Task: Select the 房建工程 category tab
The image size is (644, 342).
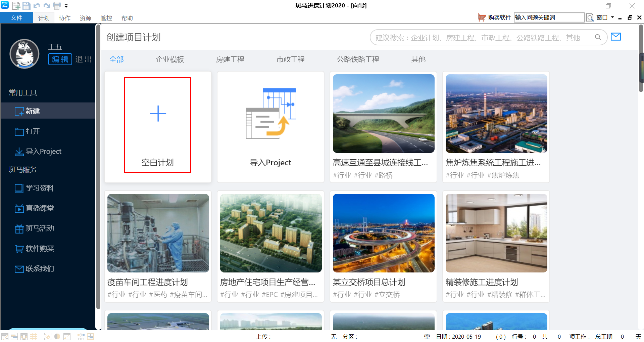Action: point(230,59)
